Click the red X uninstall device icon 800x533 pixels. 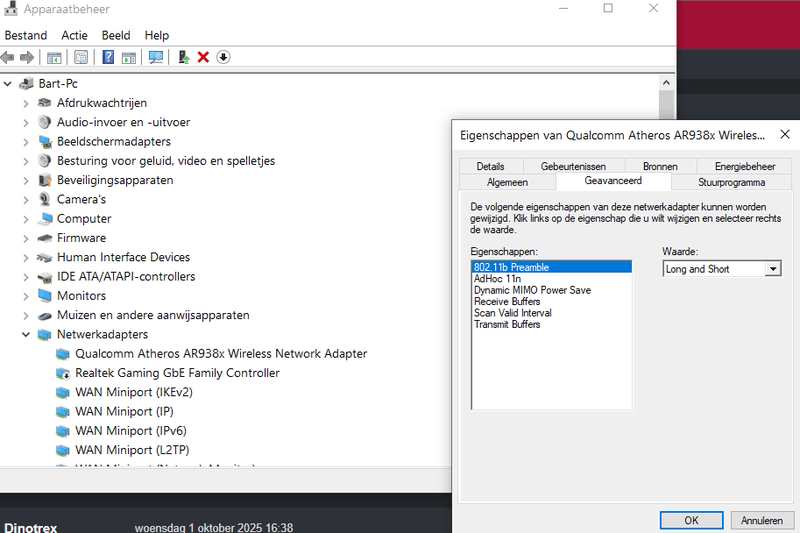(x=203, y=57)
